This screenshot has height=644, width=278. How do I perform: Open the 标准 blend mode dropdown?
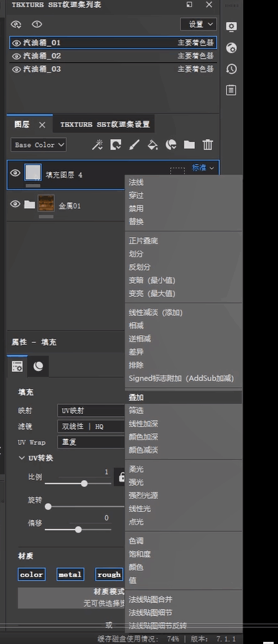[x=203, y=168]
